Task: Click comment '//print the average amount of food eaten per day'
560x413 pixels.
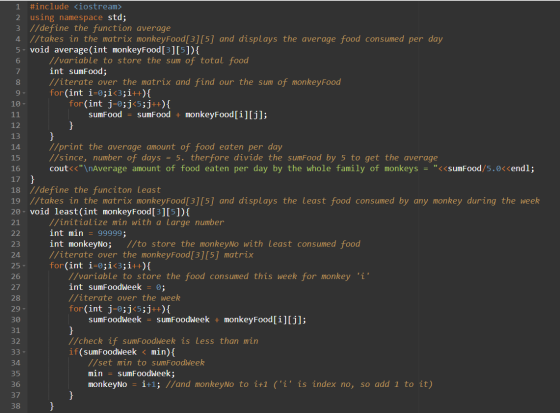Action: point(166,147)
